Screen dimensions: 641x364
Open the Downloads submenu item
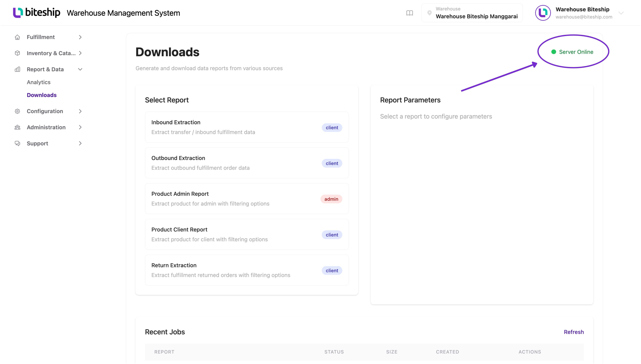pyautogui.click(x=42, y=95)
